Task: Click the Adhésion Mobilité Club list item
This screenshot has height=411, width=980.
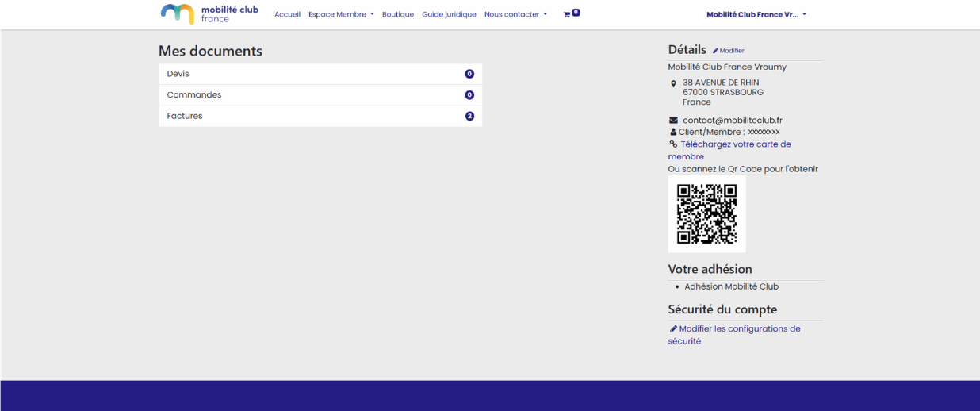Action: 731,286
